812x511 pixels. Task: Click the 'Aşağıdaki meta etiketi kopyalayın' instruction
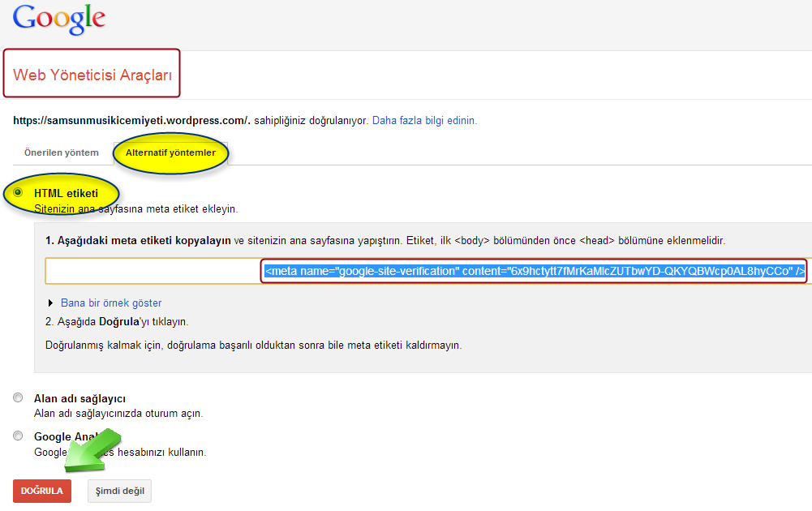pyautogui.click(x=138, y=241)
